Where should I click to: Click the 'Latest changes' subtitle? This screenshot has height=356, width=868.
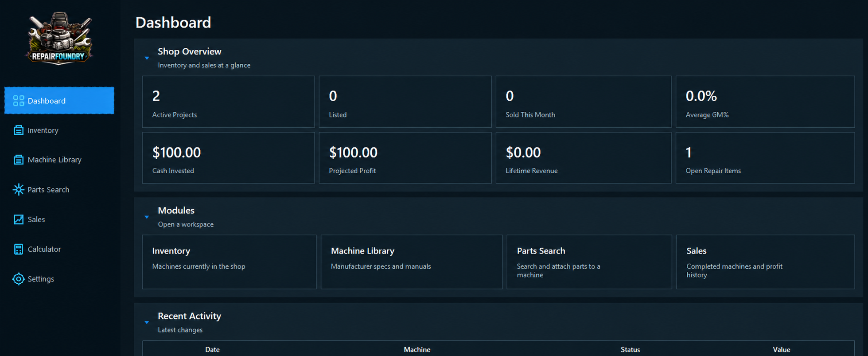pyautogui.click(x=180, y=330)
